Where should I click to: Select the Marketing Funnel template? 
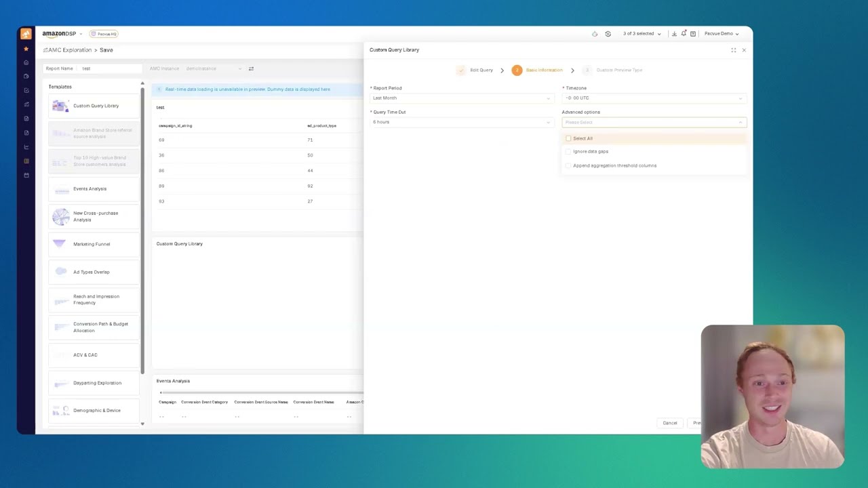coord(94,244)
